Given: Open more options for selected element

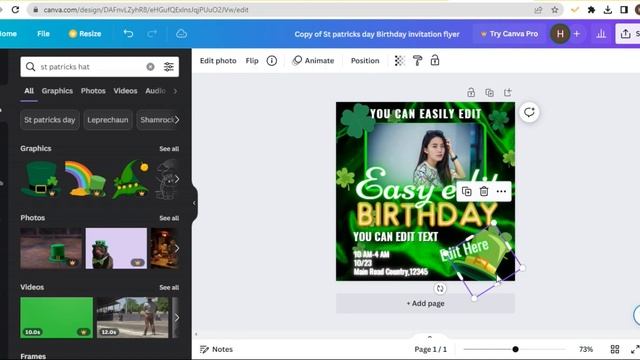Looking at the screenshot, I should [501, 191].
